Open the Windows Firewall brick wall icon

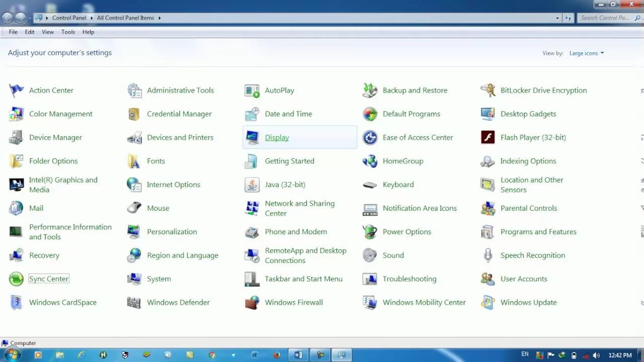[x=252, y=303]
